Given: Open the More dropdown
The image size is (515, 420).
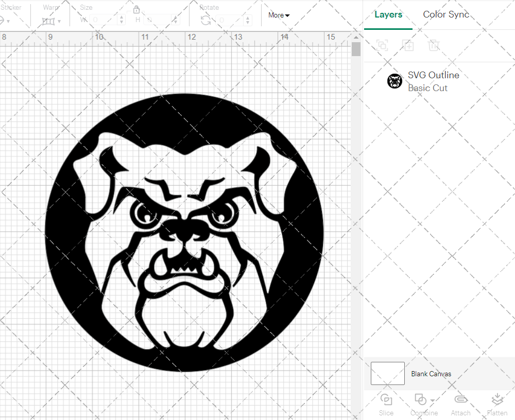Looking at the screenshot, I should tap(278, 15).
